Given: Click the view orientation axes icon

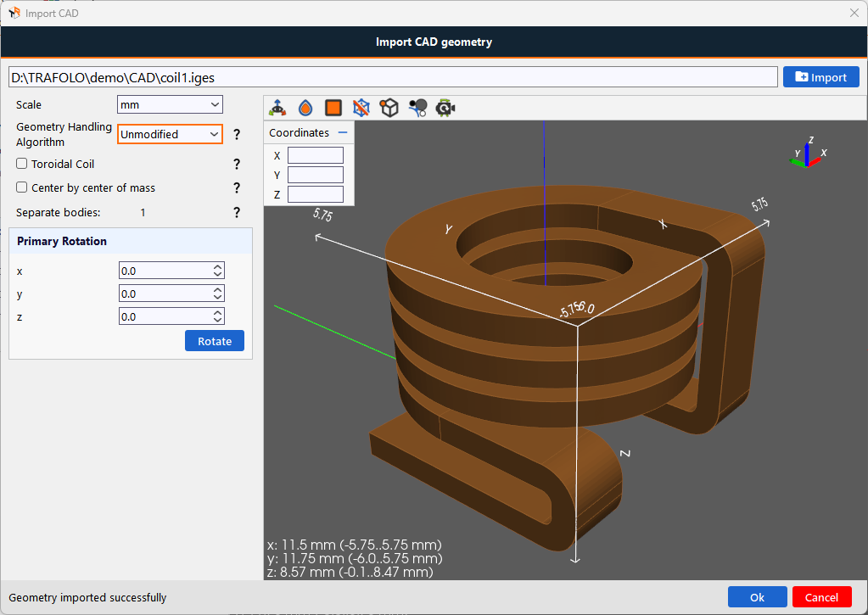Looking at the screenshot, I should (277, 108).
